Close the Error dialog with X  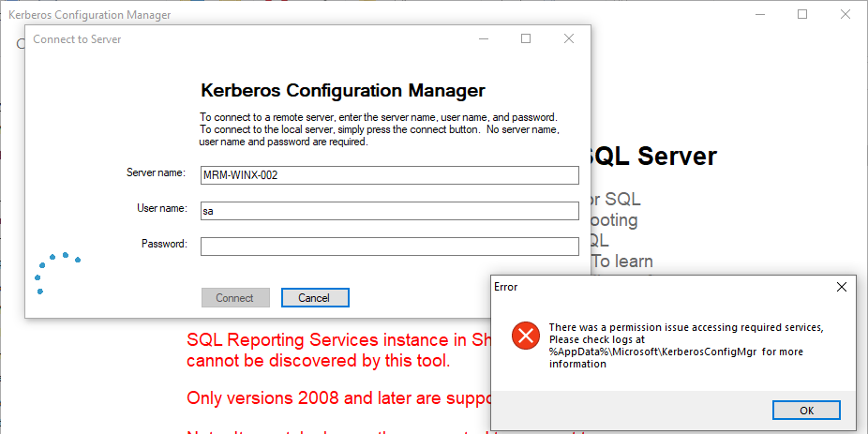pyautogui.click(x=842, y=287)
